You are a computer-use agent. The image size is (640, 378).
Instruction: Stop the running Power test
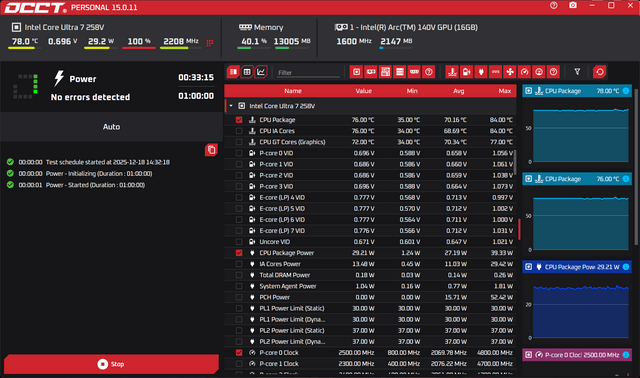click(111, 364)
